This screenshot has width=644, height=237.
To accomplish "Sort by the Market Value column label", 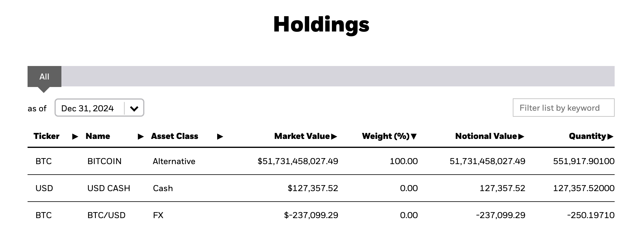I will [x=302, y=136].
